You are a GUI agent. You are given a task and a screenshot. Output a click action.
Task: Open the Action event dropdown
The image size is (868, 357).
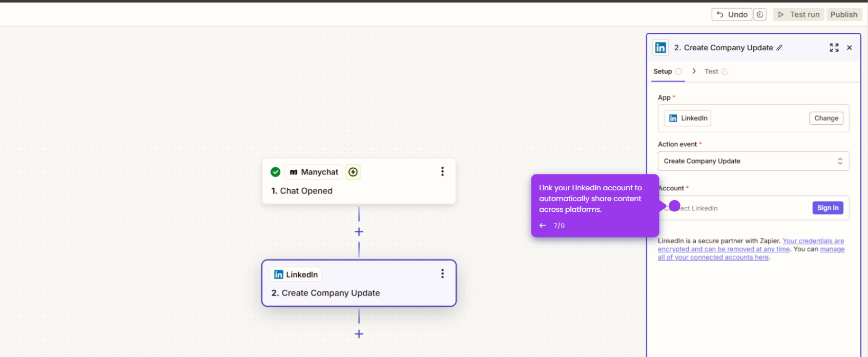[753, 161]
